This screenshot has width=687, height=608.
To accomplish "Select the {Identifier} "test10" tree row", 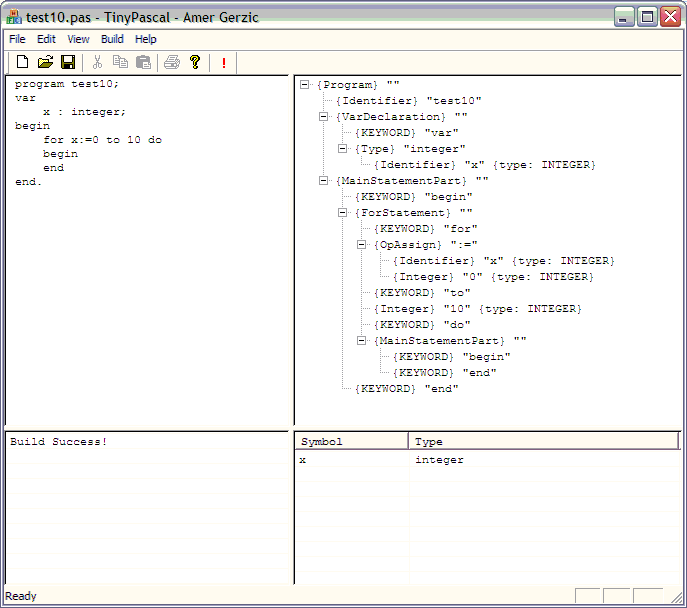I will 408,101.
